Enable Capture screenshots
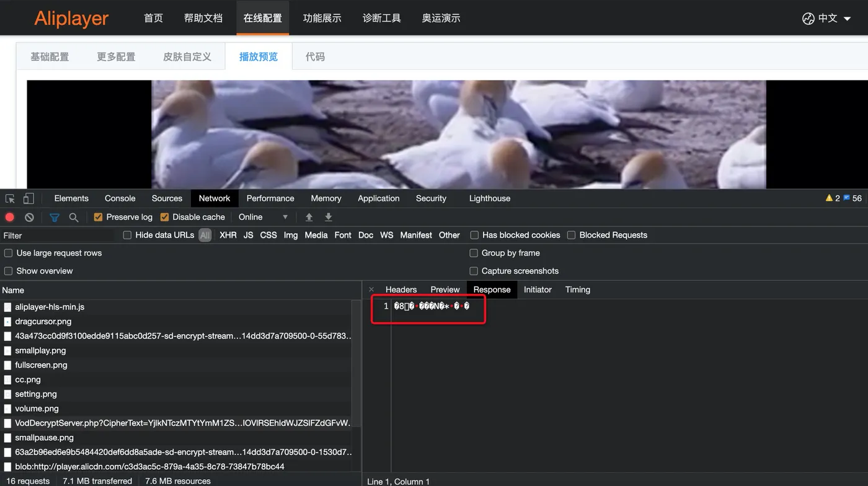 coord(474,271)
